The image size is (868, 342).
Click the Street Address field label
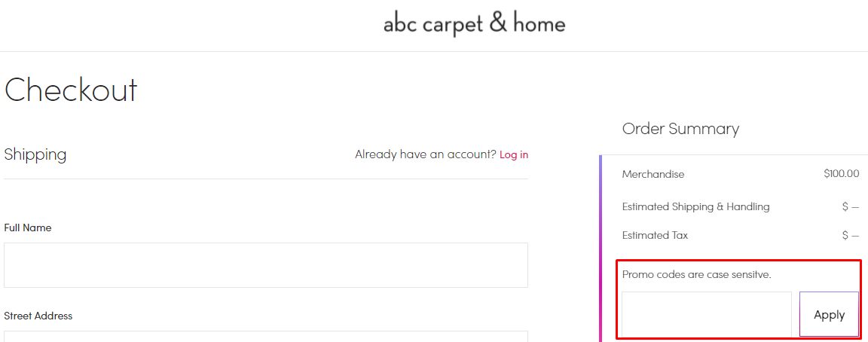[x=38, y=316]
